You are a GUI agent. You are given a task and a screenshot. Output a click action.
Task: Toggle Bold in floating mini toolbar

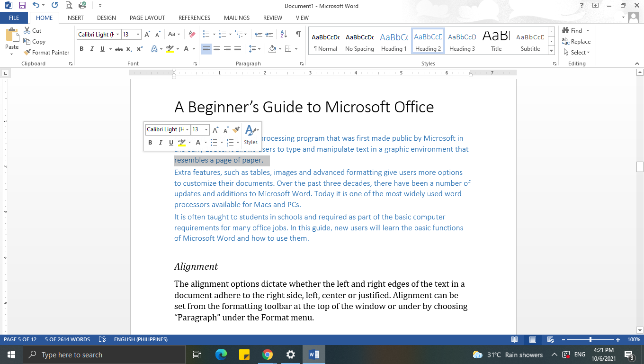point(150,142)
